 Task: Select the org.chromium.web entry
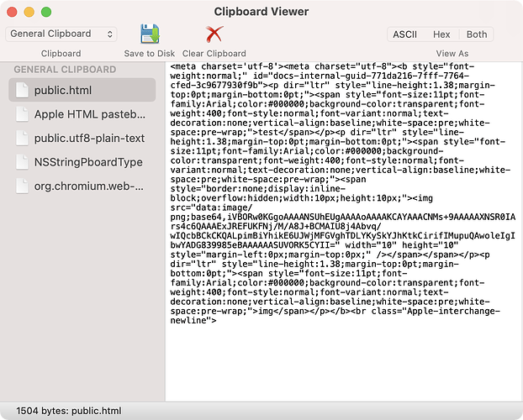(82, 186)
